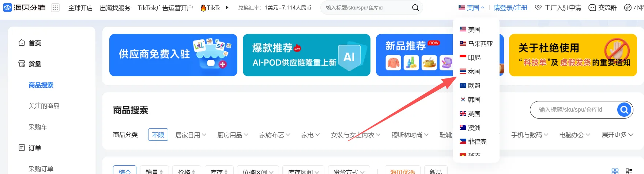
Task: Click the 小程序 icon at top right
Action: point(628,8)
